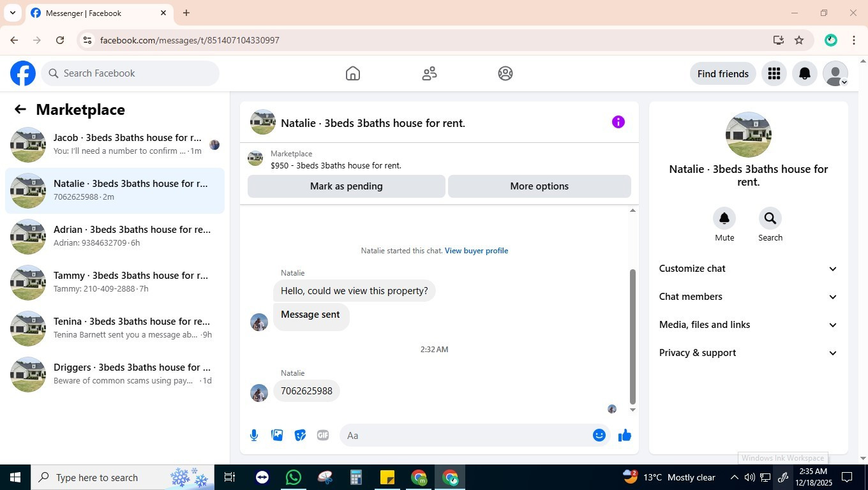The image size is (868, 490).
Task: Focus the Aa message input field
Action: click(x=466, y=435)
